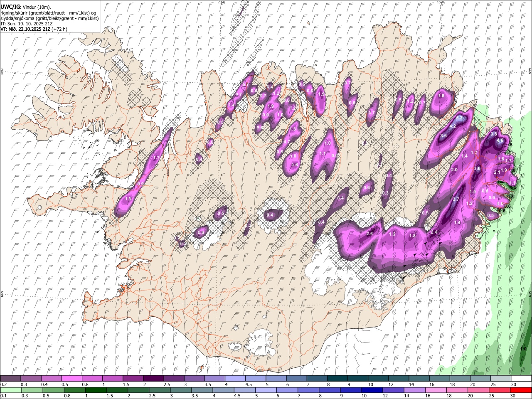Click the '2.4' value on the map
The width and height of the screenshot is (532, 399).
click(434, 232)
